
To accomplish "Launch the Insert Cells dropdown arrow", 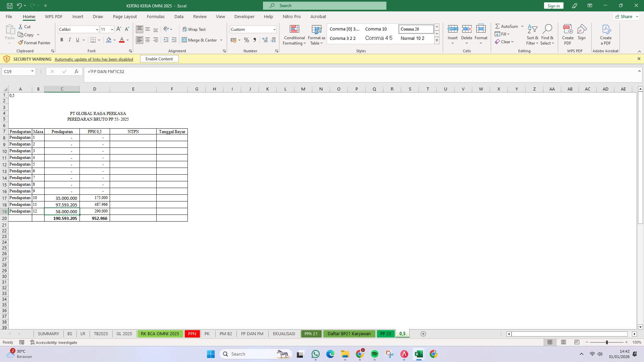I will (453, 43).
